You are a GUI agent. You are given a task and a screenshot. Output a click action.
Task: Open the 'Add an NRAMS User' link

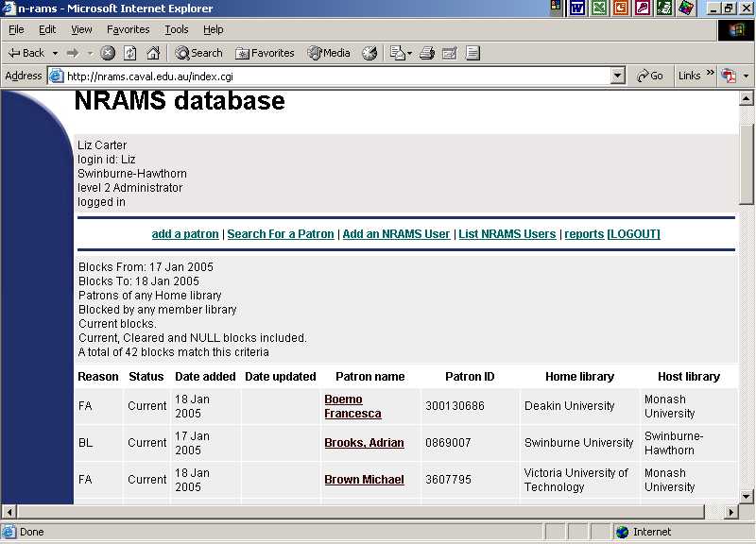(x=396, y=234)
